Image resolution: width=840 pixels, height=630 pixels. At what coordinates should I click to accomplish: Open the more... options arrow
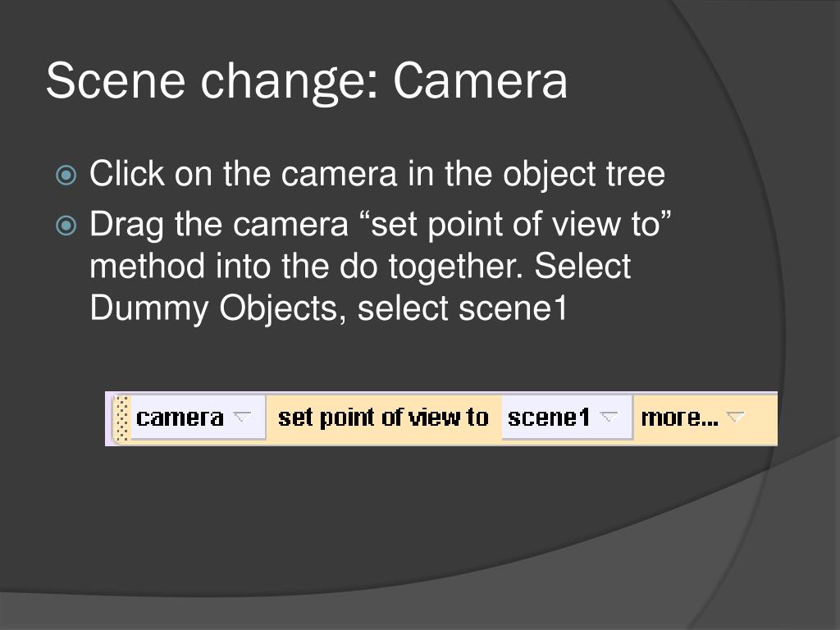pyautogui.click(x=735, y=417)
